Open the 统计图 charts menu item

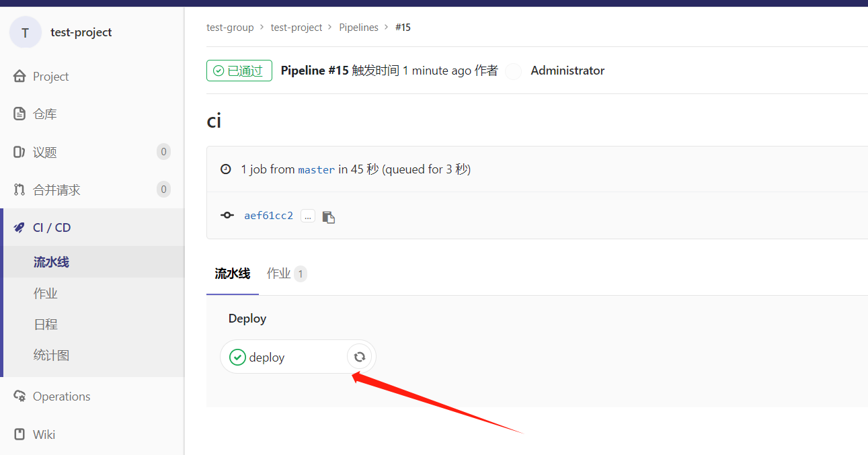click(x=51, y=355)
